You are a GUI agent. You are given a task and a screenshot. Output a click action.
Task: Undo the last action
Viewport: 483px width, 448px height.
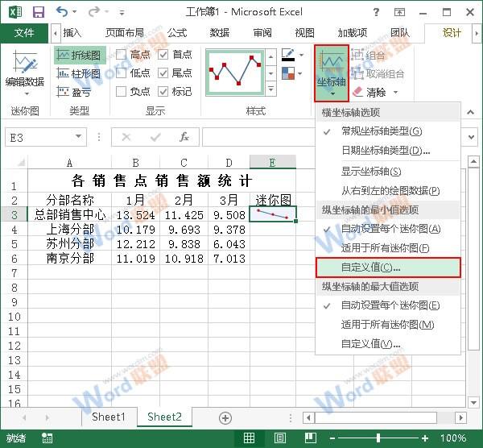62,12
